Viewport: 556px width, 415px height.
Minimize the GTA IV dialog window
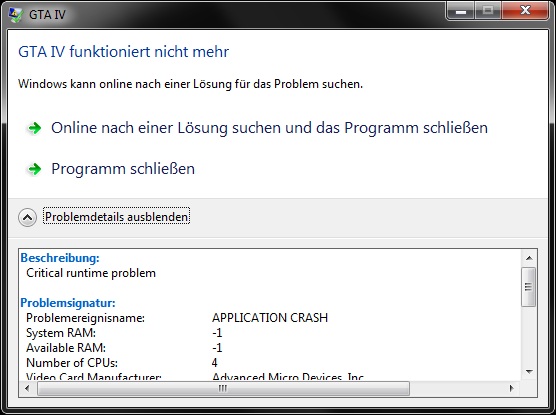coord(461,11)
